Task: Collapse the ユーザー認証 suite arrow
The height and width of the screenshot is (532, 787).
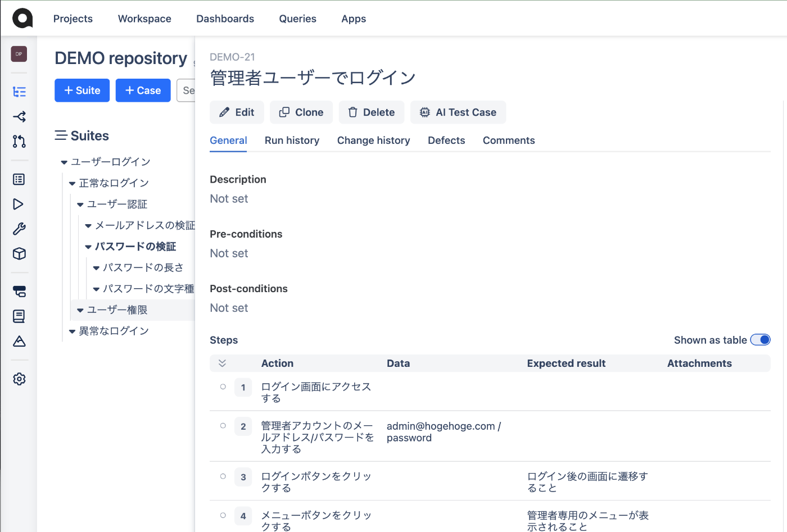Action: [80, 204]
